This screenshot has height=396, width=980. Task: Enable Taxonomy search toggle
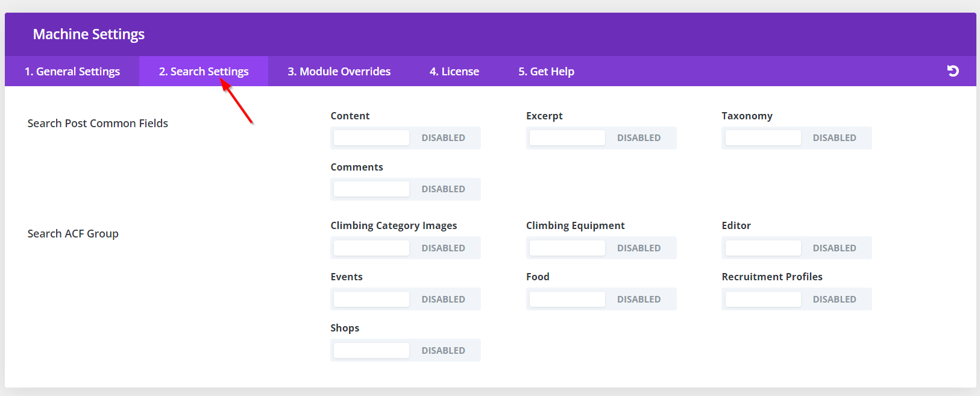[796, 138]
